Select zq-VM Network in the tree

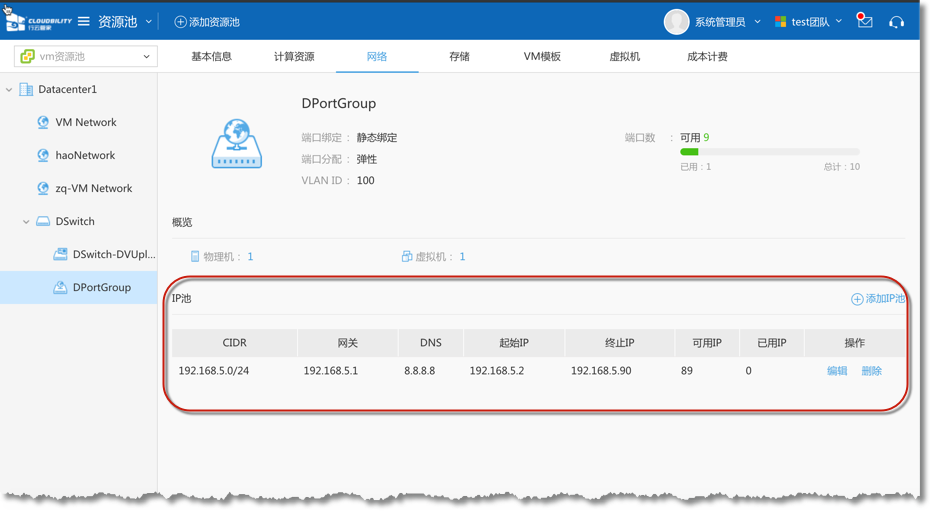93,189
